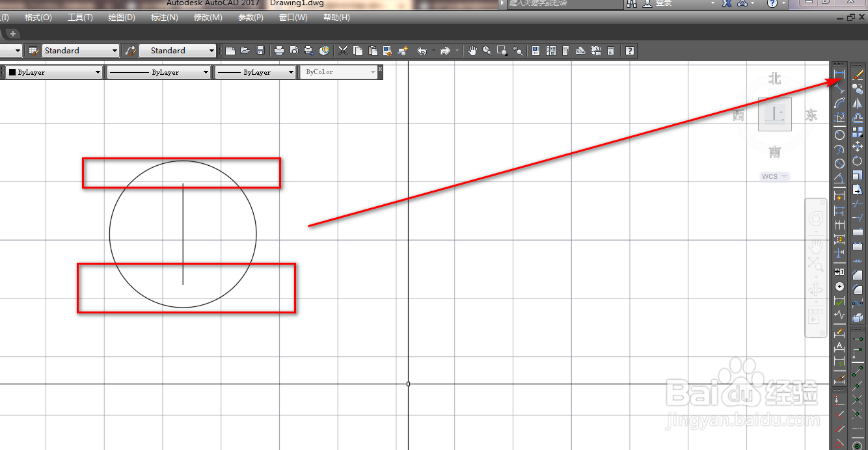Click the Zoom Window icon
Screen dimensions: 868x450
(502, 51)
